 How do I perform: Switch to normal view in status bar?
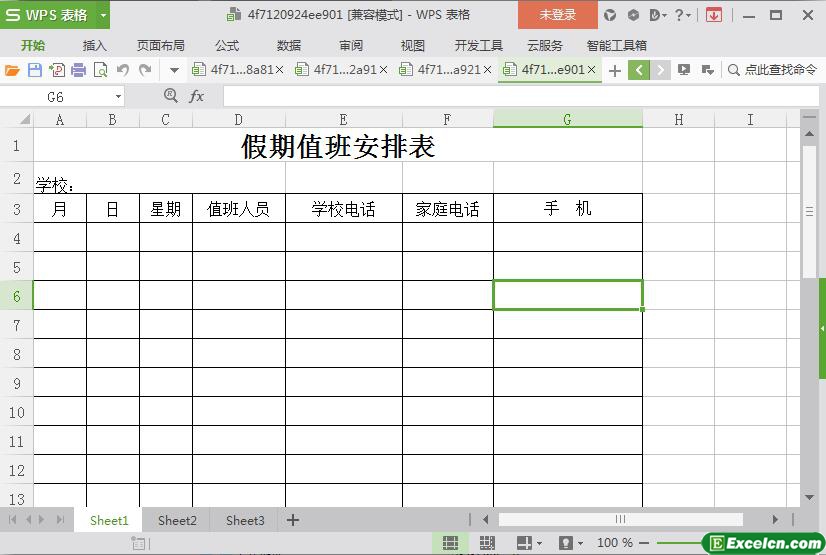pos(450,543)
